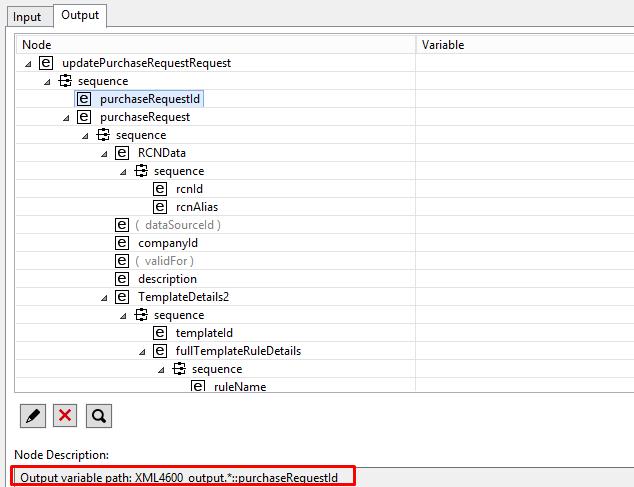Click the magnifier search button

99,416
